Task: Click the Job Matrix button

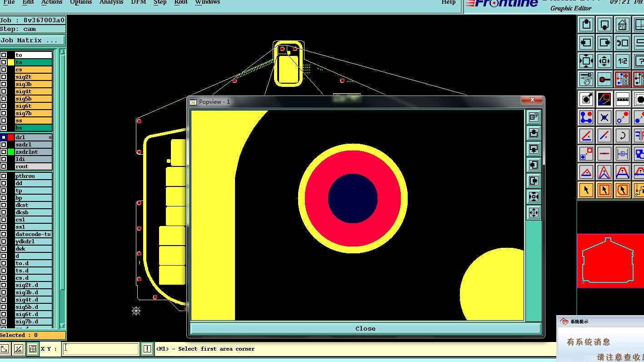Action: click(33, 40)
